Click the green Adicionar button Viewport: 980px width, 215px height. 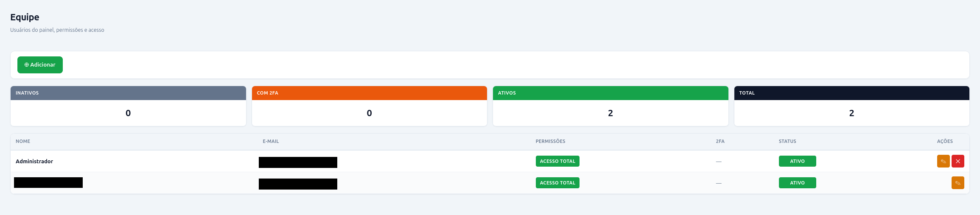[x=40, y=65]
